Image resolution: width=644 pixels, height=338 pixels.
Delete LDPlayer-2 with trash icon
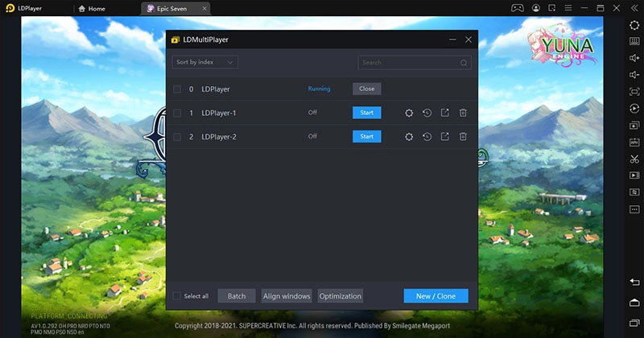(463, 136)
